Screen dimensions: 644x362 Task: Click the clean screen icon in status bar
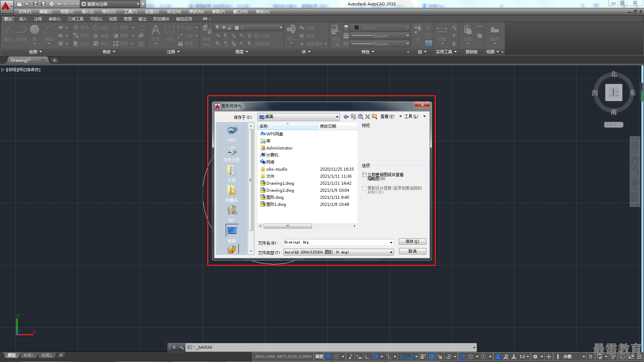click(631, 357)
